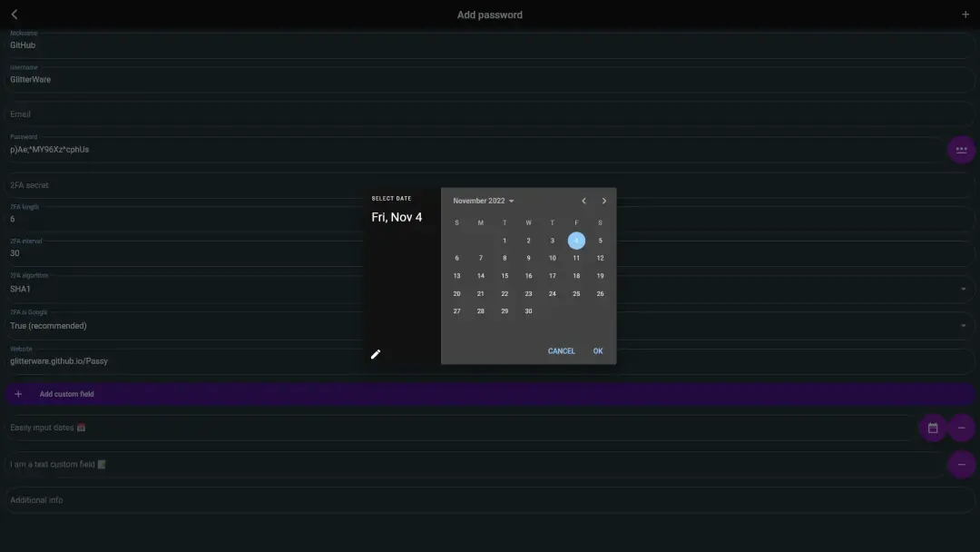Pick day 22 in the date picker

tap(505, 294)
